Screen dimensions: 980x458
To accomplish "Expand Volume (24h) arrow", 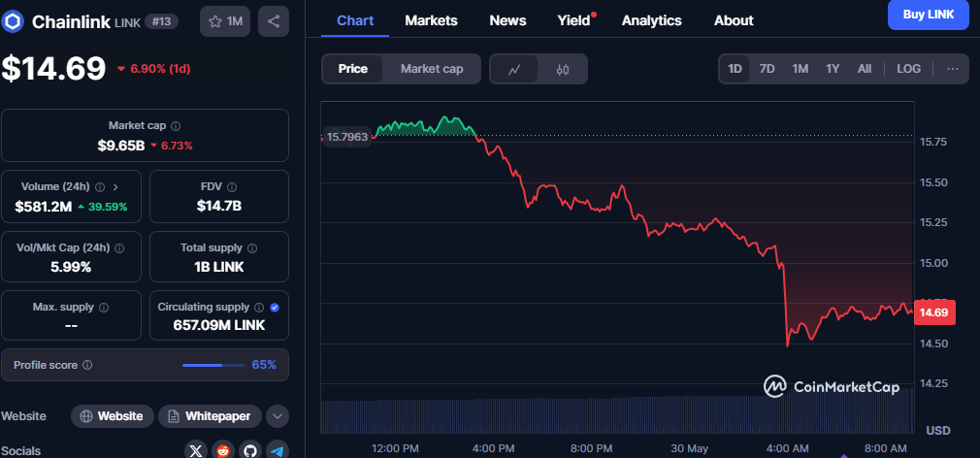I will coord(115,186).
